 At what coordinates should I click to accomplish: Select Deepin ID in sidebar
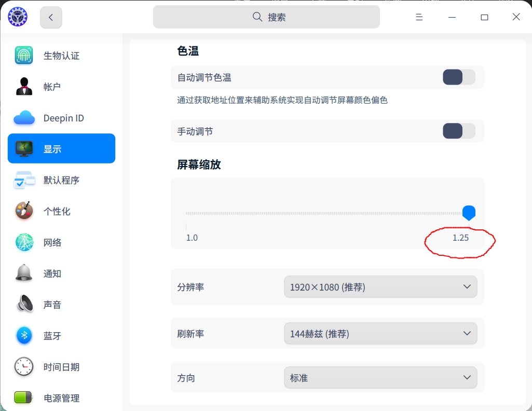pyautogui.click(x=61, y=118)
